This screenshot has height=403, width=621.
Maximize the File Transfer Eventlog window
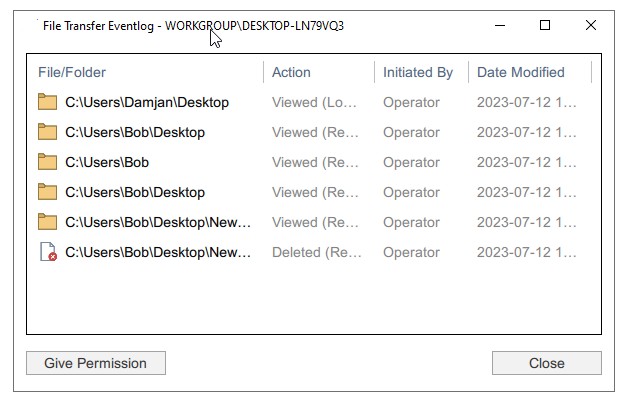pyautogui.click(x=545, y=25)
